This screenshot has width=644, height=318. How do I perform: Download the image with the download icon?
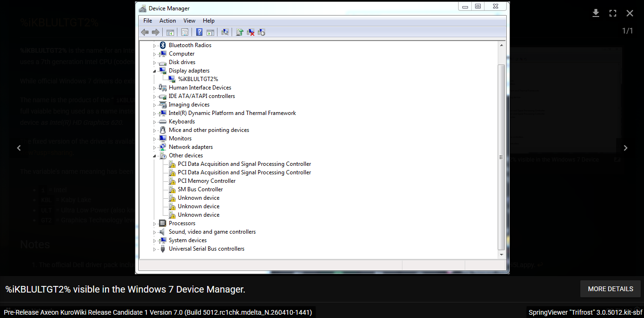click(x=596, y=13)
